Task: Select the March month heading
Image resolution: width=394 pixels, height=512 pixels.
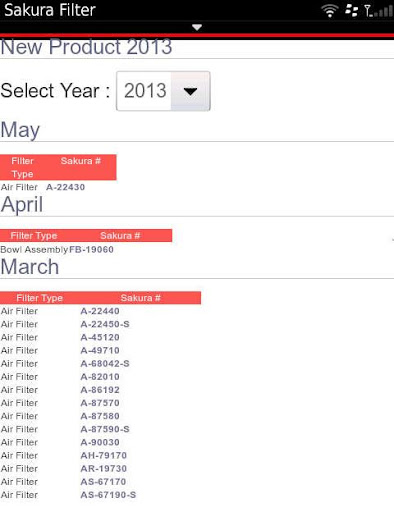Action: (30, 267)
